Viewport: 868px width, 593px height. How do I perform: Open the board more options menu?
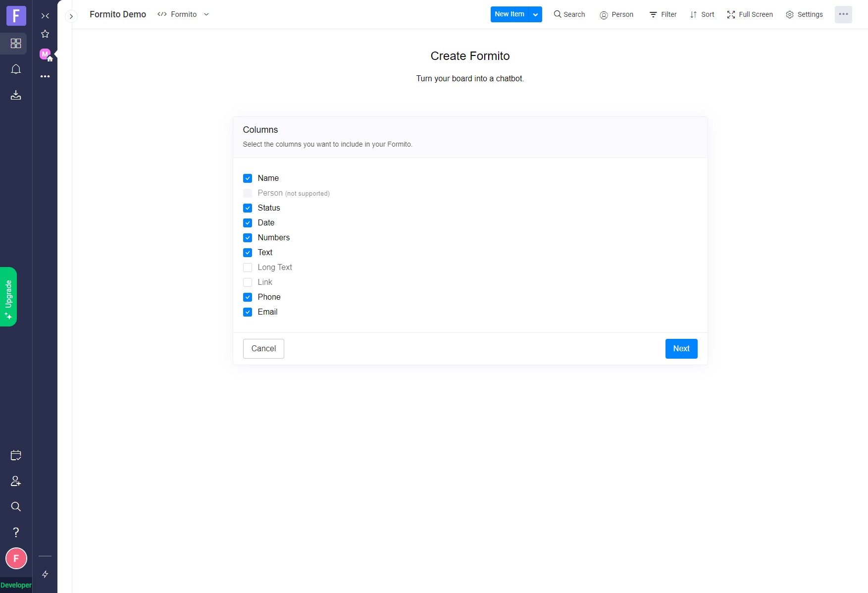(x=843, y=14)
